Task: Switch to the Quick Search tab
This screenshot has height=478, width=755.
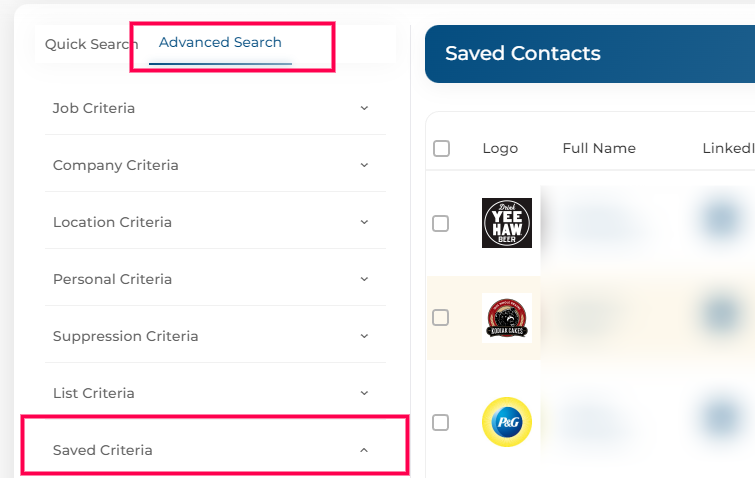Action: (x=91, y=44)
